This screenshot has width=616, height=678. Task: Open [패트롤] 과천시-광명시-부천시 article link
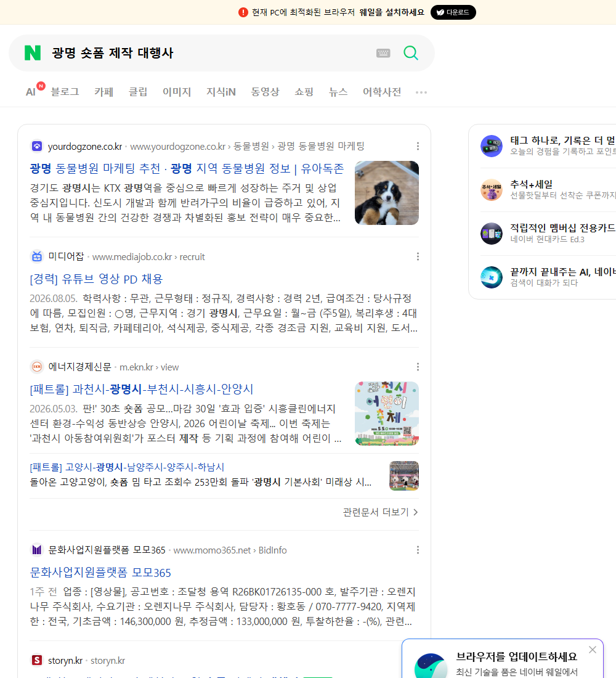[x=141, y=389]
